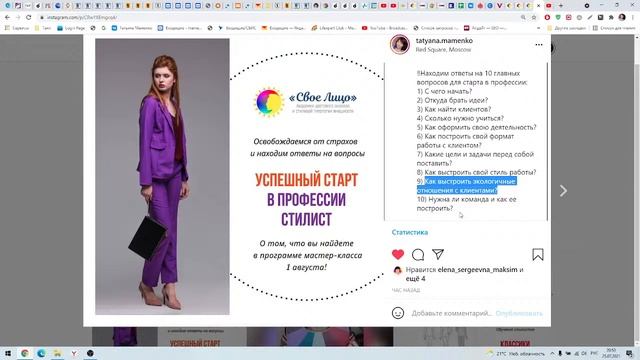Show hidden system tray icons
The height and width of the screenshot is (360, 640).
[552, 353]
